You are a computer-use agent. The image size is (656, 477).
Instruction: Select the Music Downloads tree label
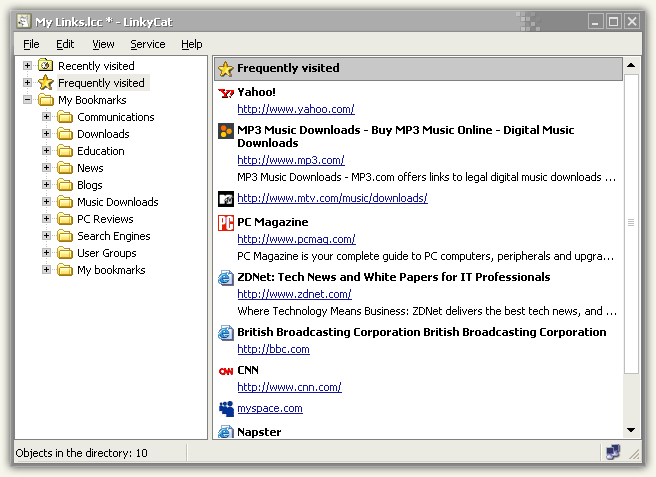(118, 202)
